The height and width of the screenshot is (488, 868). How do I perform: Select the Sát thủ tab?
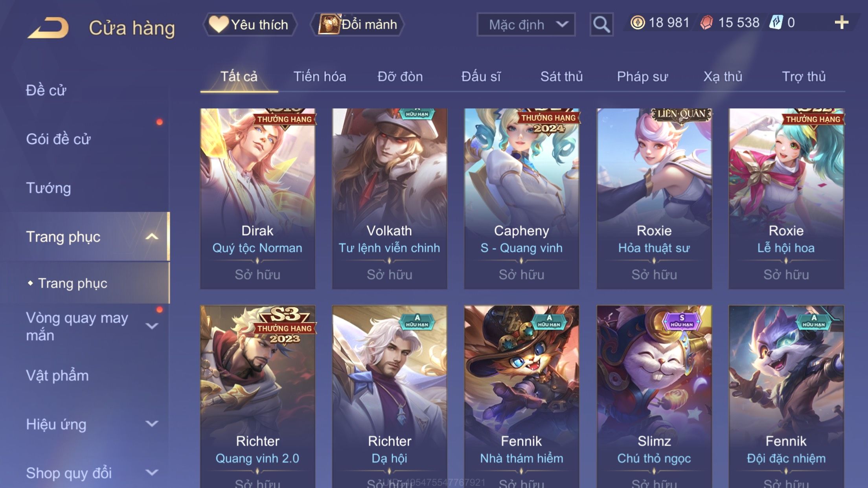pos(561,77)
